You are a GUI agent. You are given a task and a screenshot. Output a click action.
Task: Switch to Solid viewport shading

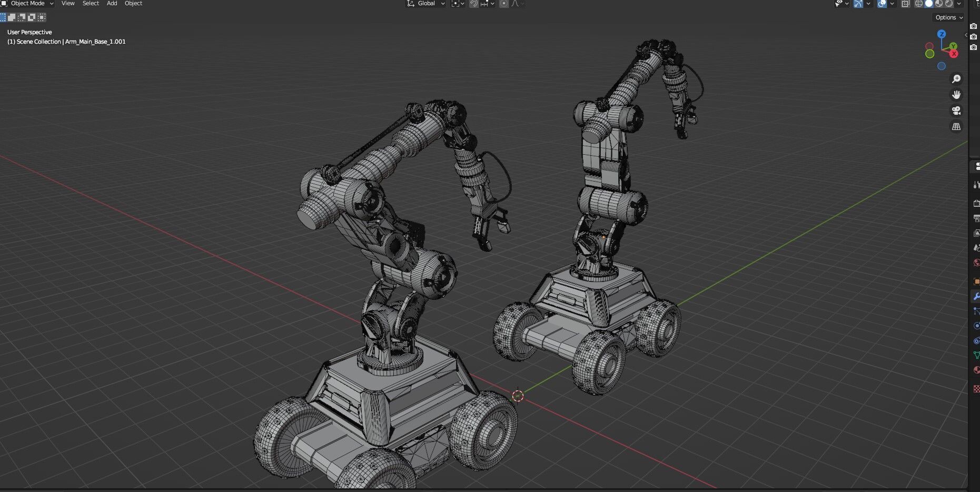click(x=929, y=4)
